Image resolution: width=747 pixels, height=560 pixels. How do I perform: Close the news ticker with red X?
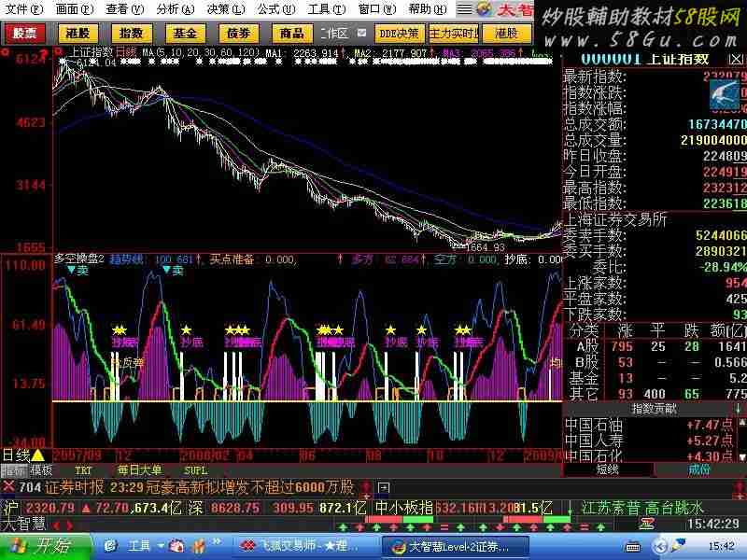pyautogui.click(x=8, y=486)
